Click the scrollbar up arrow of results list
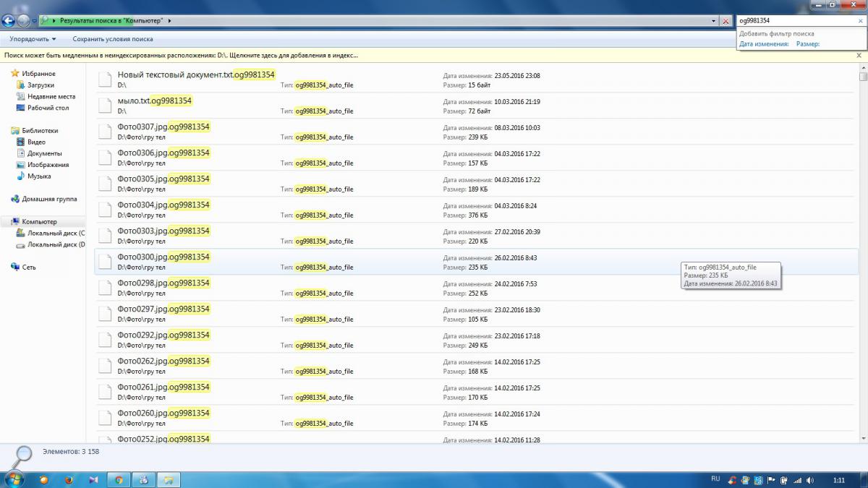This screenshot has height=488, width=868. [863, 67]
